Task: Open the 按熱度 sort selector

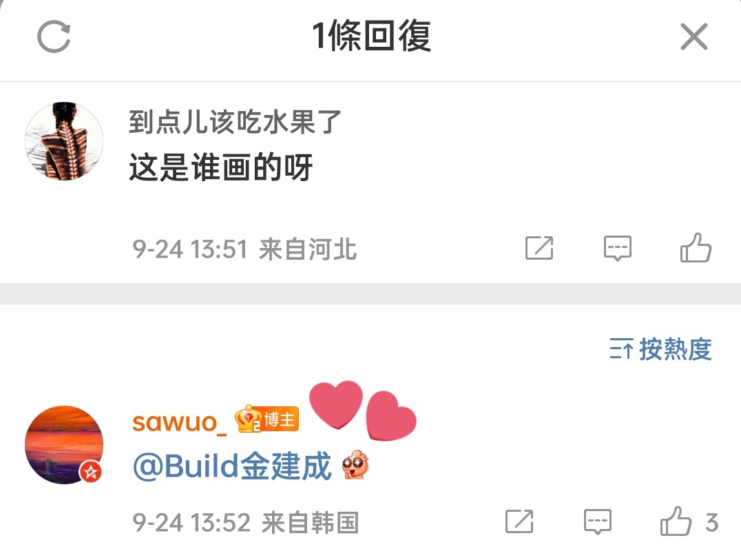Action: (660, 349)
